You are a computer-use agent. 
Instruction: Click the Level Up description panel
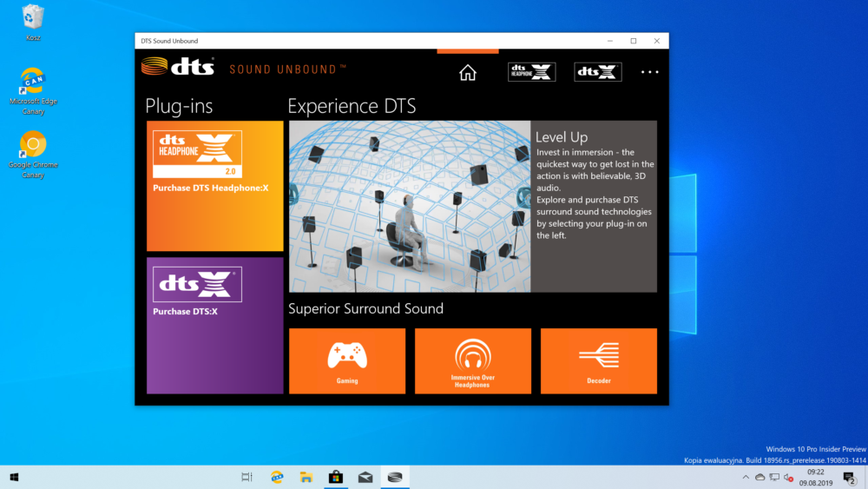pyautogui.click(x=594, y=207)
